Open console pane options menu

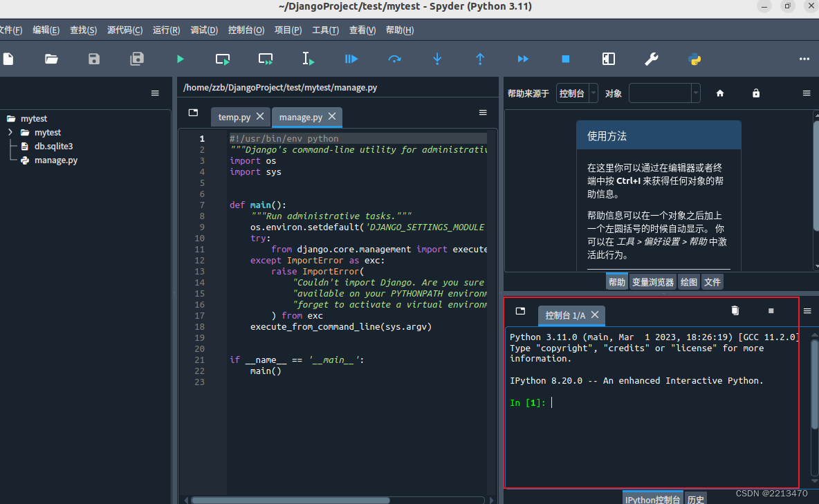click(x=807, y=310)
